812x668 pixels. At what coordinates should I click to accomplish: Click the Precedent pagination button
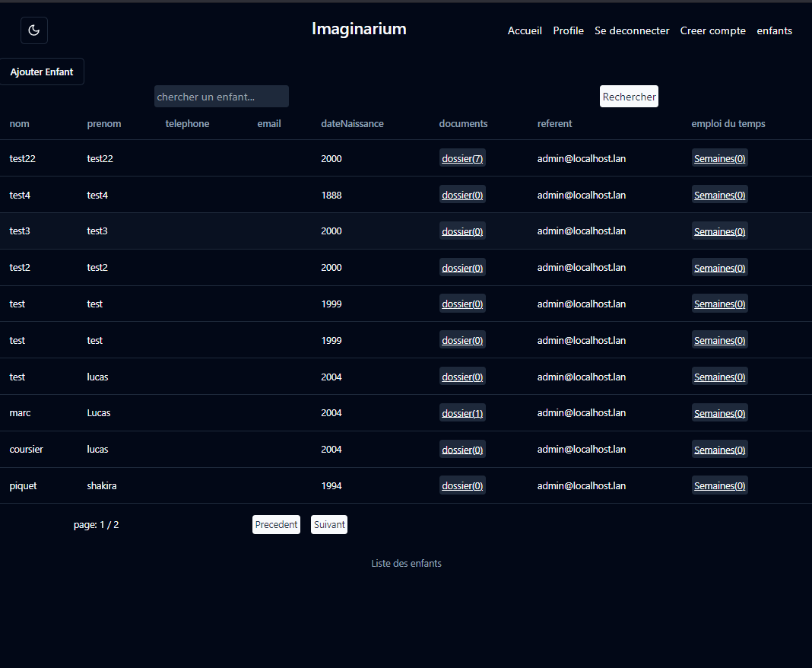click(276, 525)
